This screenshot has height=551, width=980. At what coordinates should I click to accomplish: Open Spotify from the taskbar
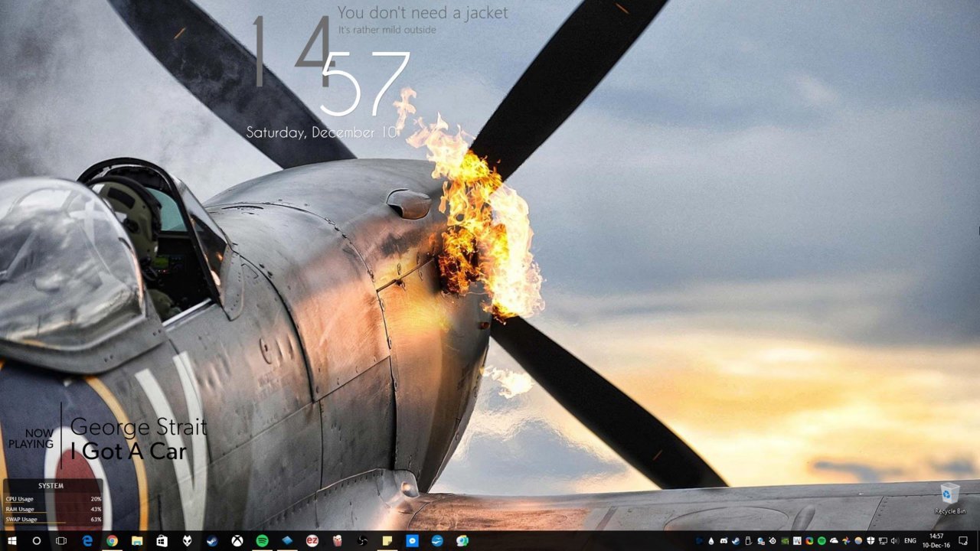pos(262,541)
